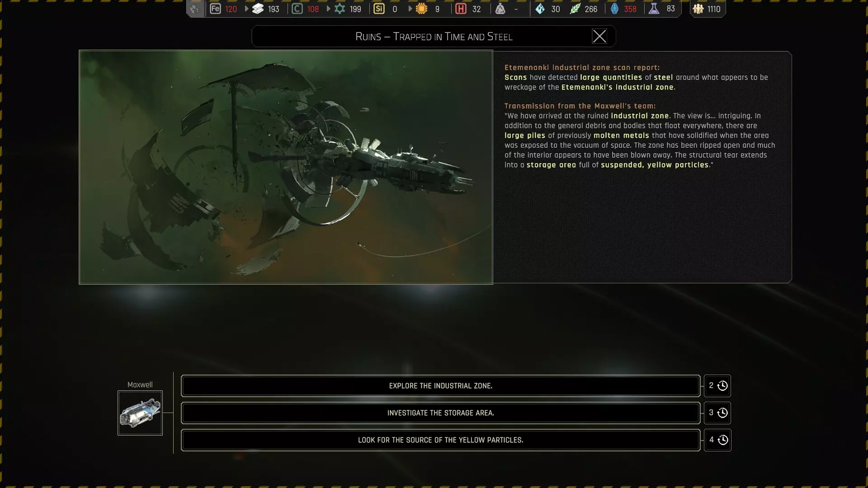Close the Ruins event dialog
This screenshot has width=868, height=488.
point(599,36)
